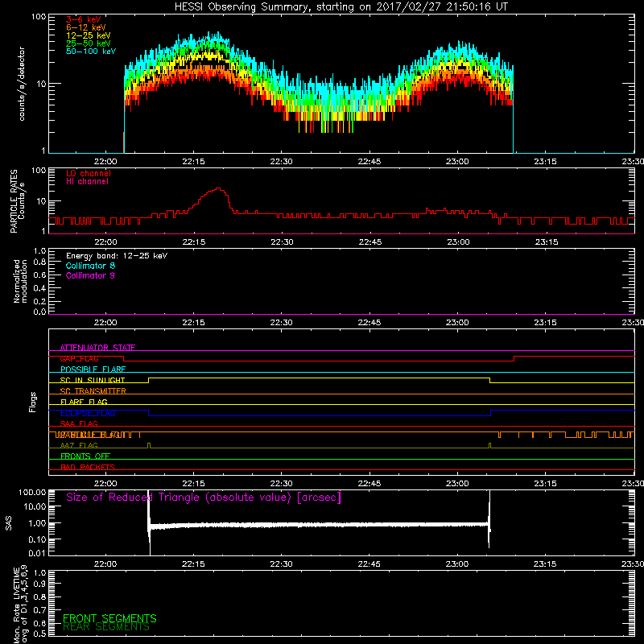This screenshot has height=644, width=644.
Task: Click the Collimator 8 legend label
Action: 90,266
